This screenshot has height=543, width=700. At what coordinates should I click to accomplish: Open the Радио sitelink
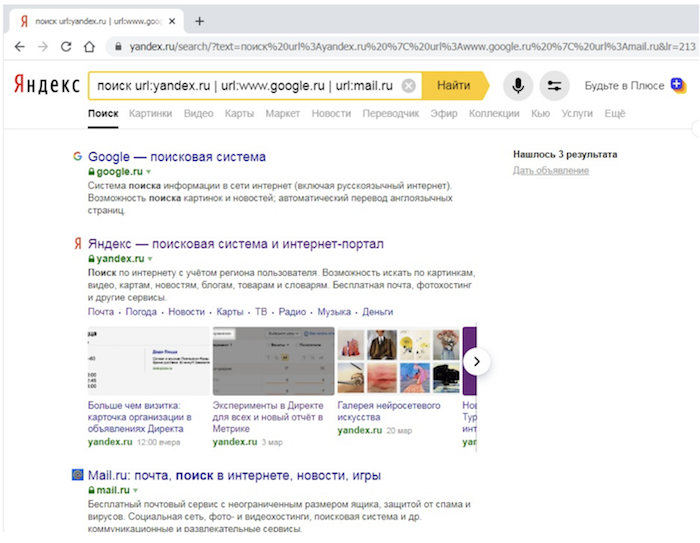(x=292, y=312)
